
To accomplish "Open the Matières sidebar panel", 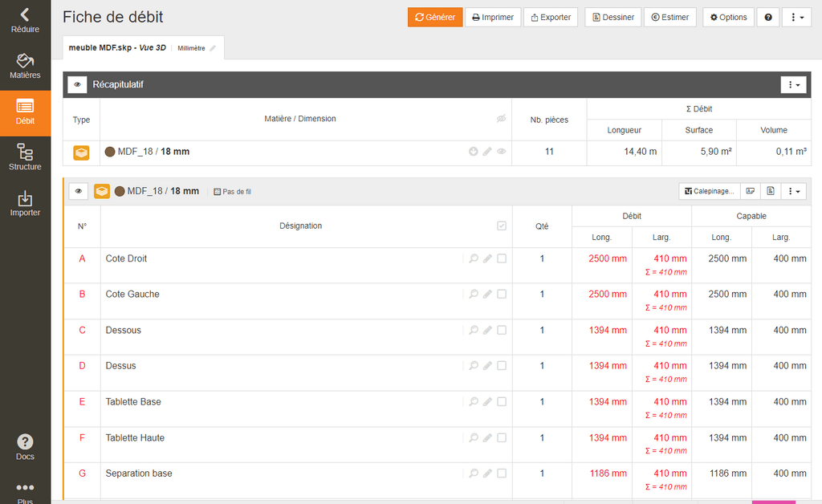I will click(x=25, y=67).
